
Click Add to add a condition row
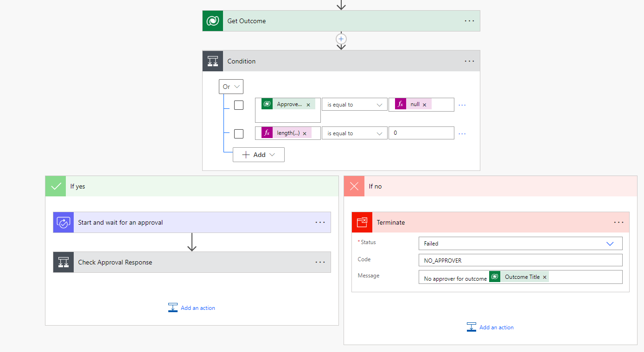(259, 155)
